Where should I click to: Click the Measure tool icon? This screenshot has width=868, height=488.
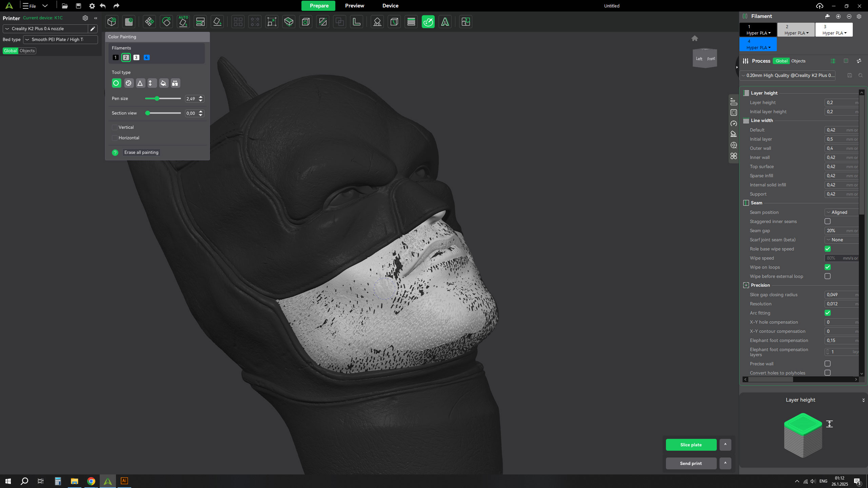pos(356,22)
